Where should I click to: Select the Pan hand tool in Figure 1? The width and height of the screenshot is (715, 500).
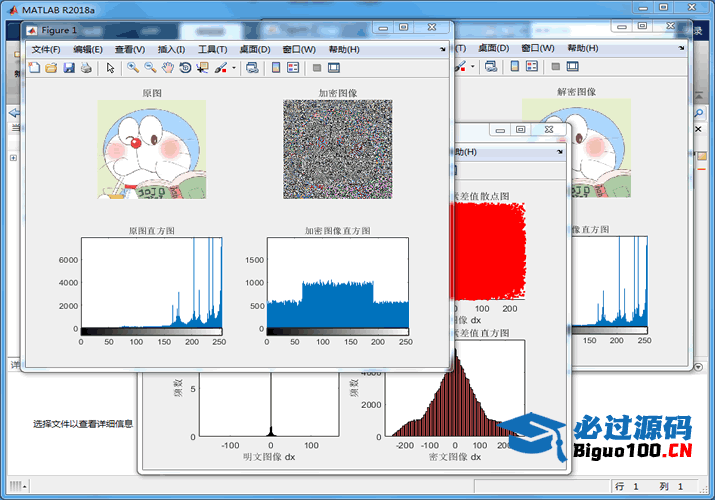tap(168, 68)
